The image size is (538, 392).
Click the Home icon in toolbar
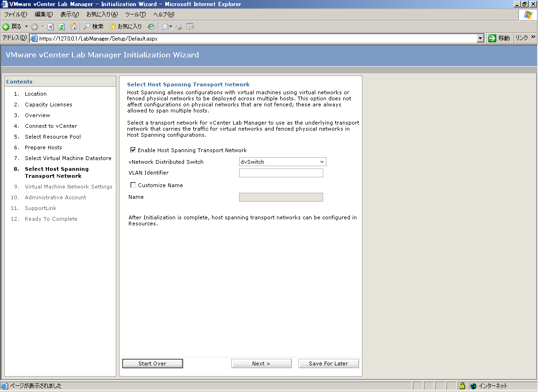click(x=73, y=27)
